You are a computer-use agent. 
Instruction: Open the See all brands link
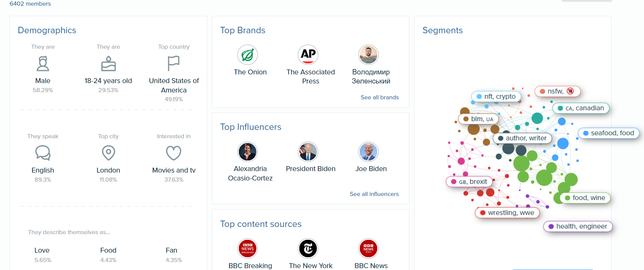click(379, 97)
